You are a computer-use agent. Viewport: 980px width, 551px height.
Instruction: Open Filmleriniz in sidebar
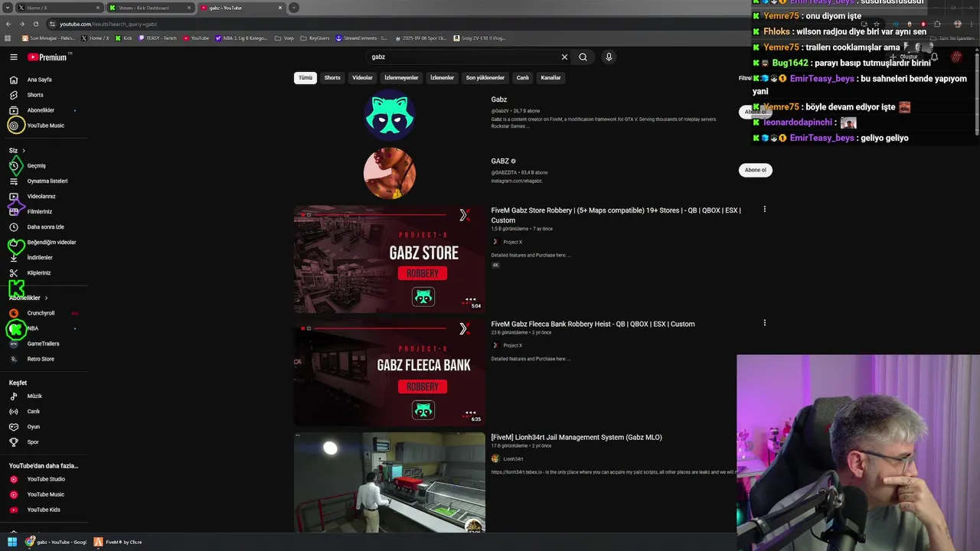tap(40, 212)
